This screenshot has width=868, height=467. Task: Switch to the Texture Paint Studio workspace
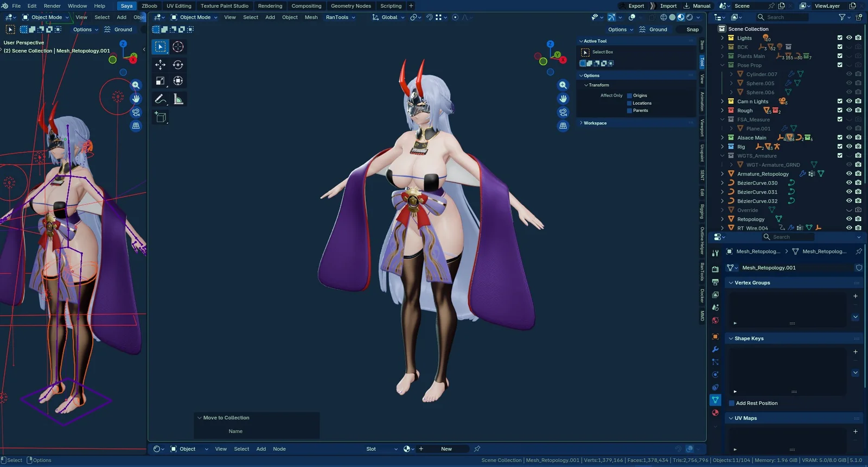click(x=225, y=6)
